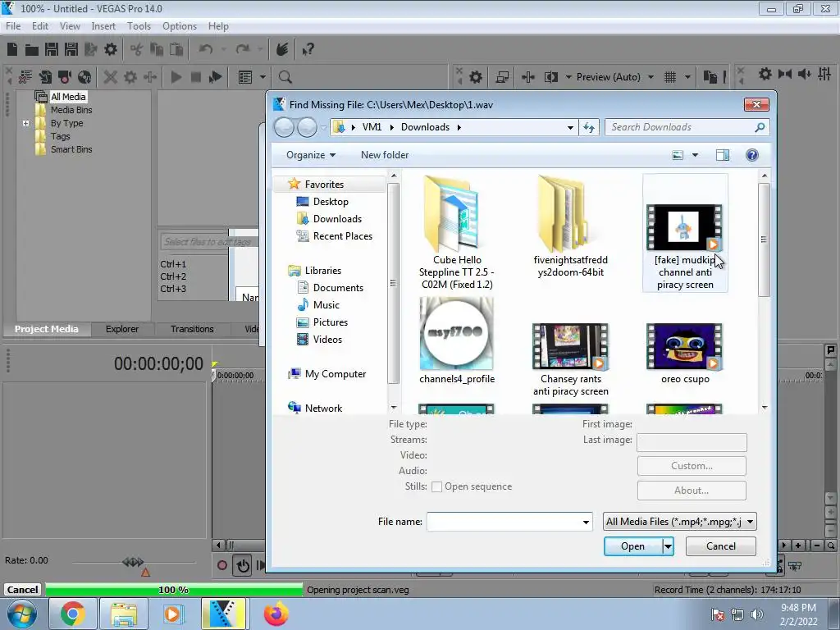
Task: Click the navigation pane scrollbar
Action: coord(393,283)
